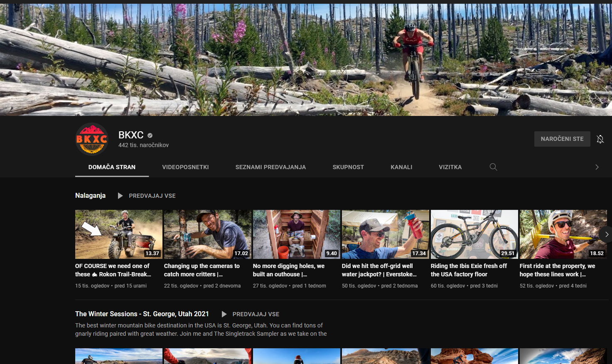Image resolution: width=612 pixels, height=364 pixels.
Task: Open The Winter Sessions - St. George playlist title
Action: click(x=142, y=314)
